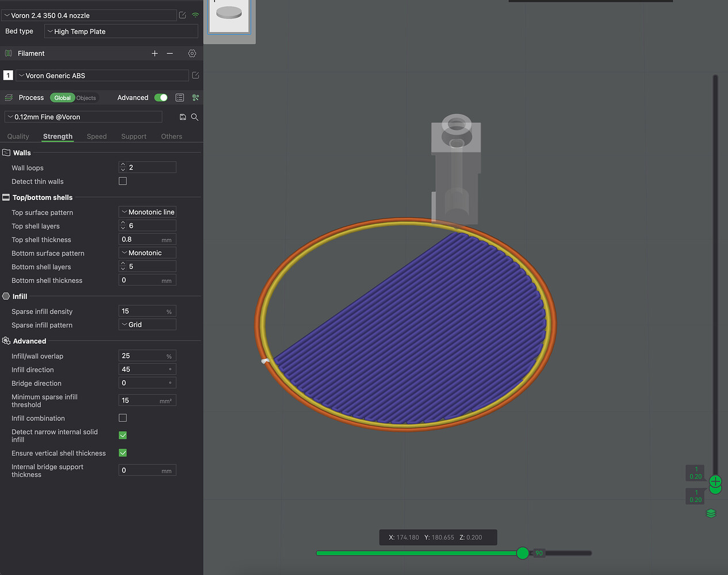Open Top surface pattern dropdown
Image resolution: width=728 pixels, height=575 pixels.
point(147,212)
